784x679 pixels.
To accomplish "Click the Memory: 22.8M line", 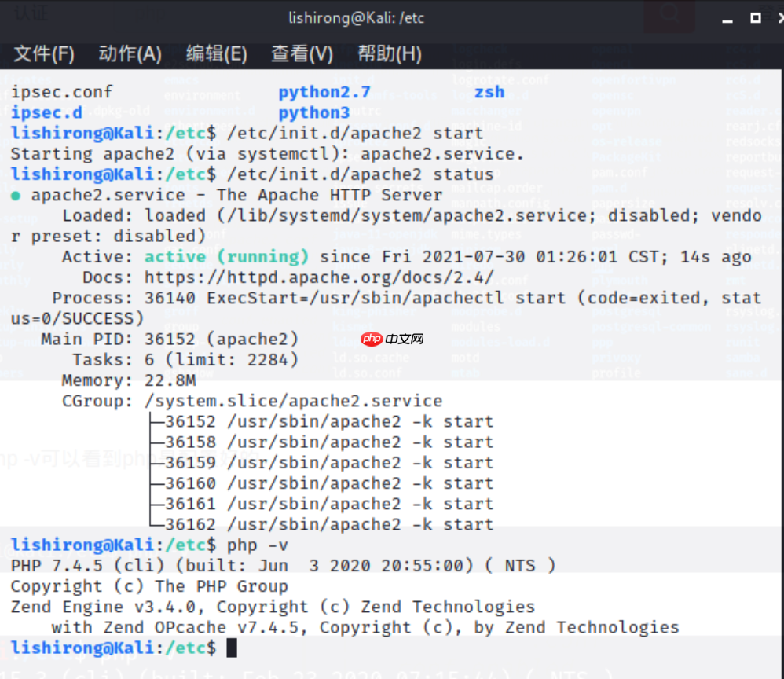I will (129, 380).
